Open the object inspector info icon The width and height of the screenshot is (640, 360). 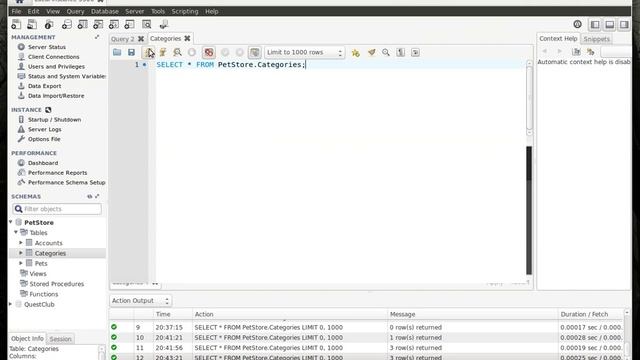click(49, 24)
